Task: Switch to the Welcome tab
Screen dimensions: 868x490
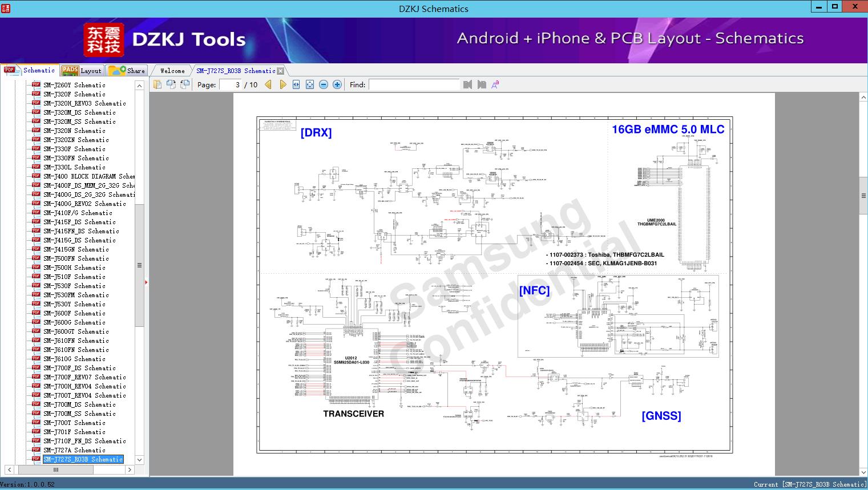Action: [x=172, y=71]
